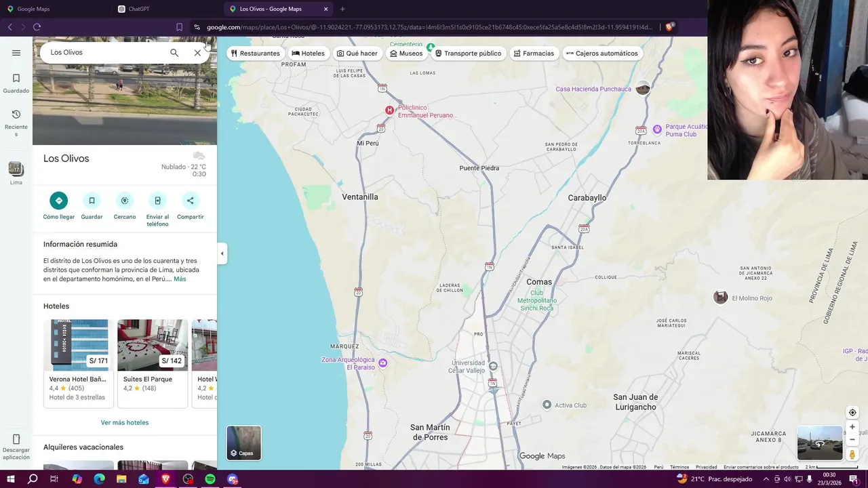Filter map by Qué hacer
This screenshot has width=868, height=488.
[357, 54]
